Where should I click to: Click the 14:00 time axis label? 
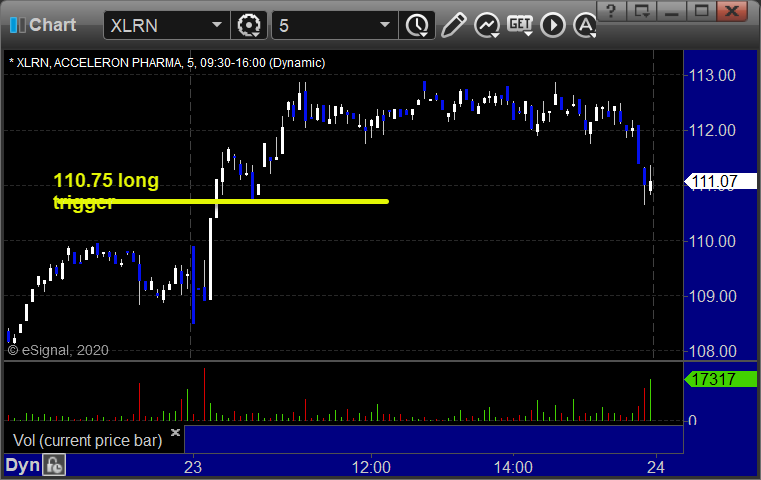[513, 467]
